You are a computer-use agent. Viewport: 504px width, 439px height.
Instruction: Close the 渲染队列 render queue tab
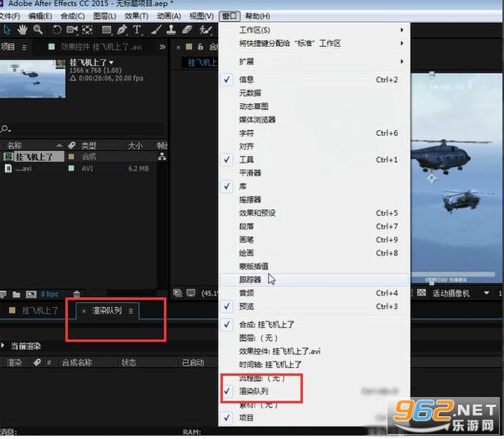[84, 311]
